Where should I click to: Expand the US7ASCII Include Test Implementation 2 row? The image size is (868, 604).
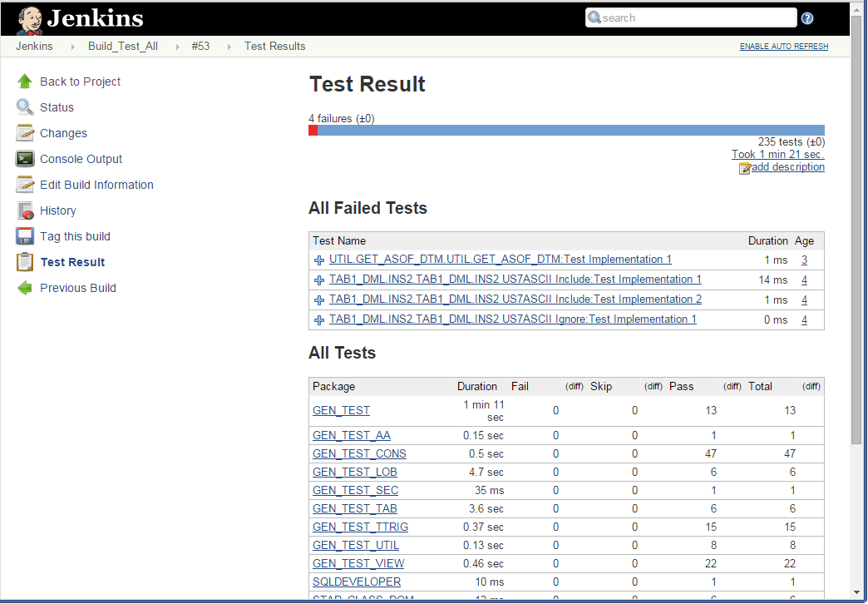(319, 300)
